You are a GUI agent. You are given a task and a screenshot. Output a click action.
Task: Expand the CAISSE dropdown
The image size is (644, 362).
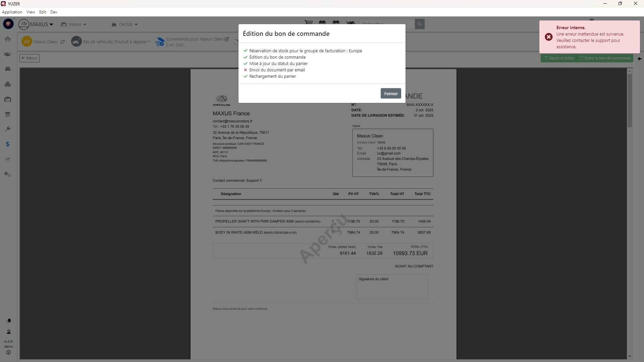[125, 24]
